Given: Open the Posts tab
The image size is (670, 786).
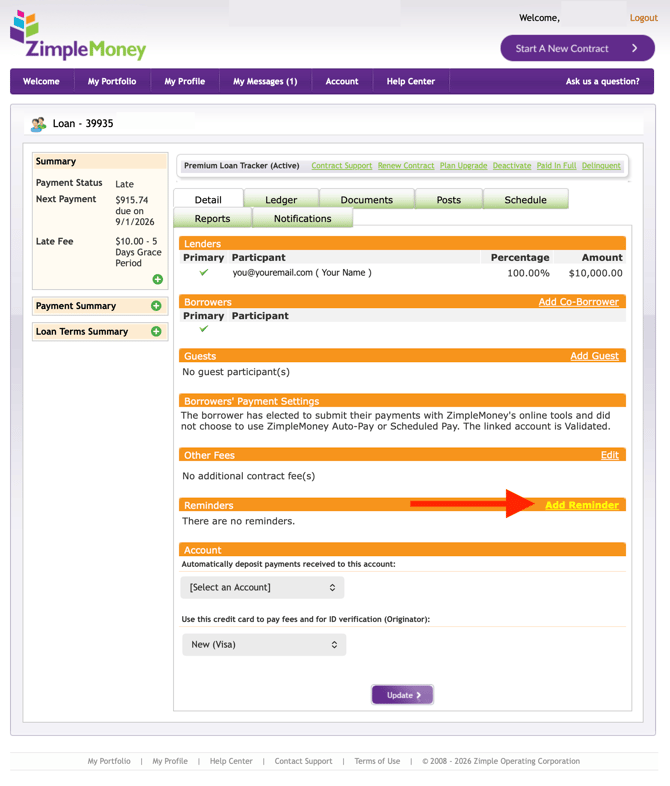Looking at the screenshot, I should click(449, 200).
